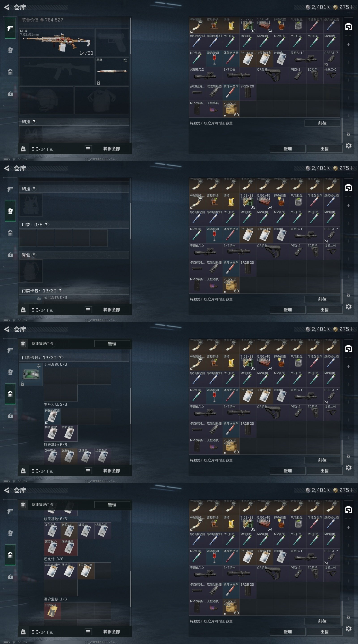
Task: Click the 装备价值 764,527 equipment value
Action: pos(42,20)
